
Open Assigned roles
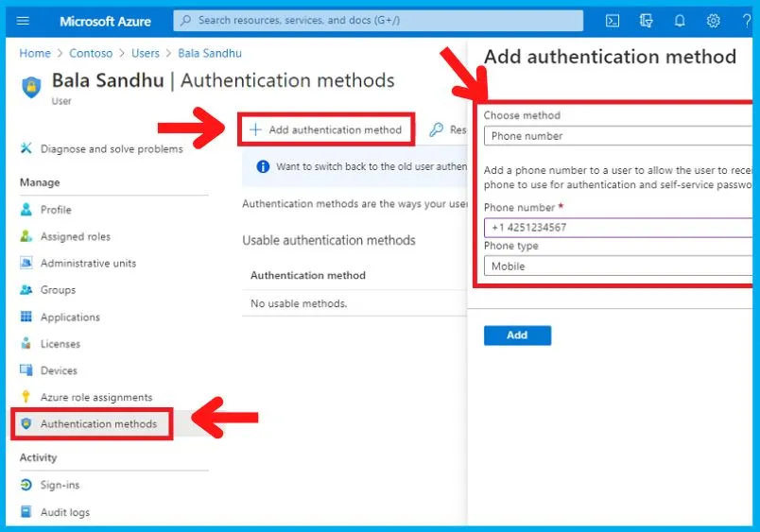[x=76, y=236]
